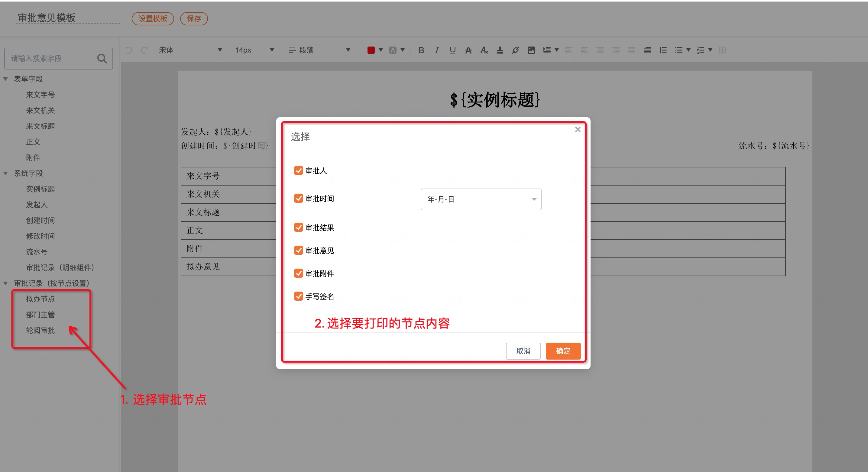
Task: Open the 年-月-日 date format dropdown
Action: pos(481,199)
